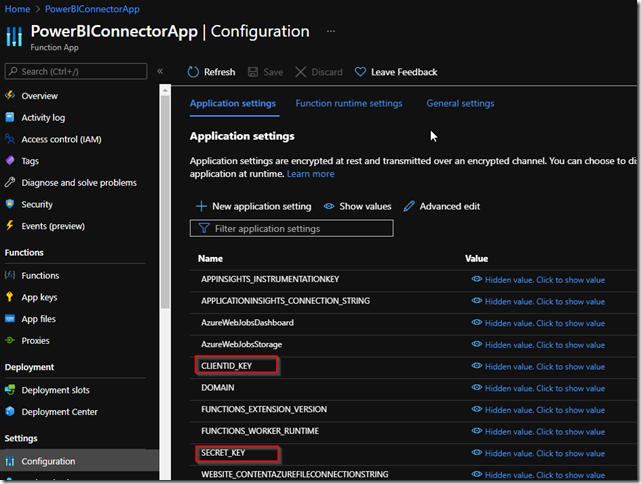Screen dimensions: 641x484
Task: Click the search magnifier icon in sidebar
Action: click(13, 71)
